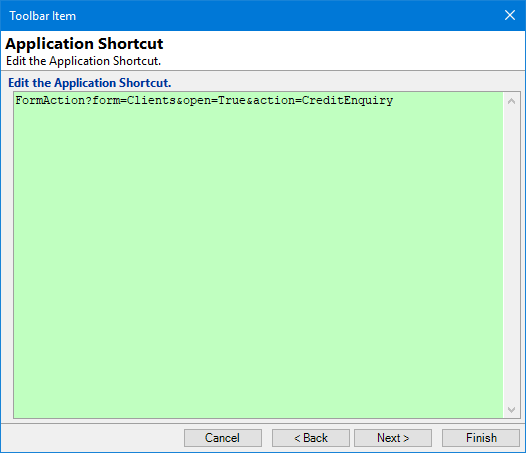
Task: Click the scrollbar up arrow
Action: pos(511,101)
